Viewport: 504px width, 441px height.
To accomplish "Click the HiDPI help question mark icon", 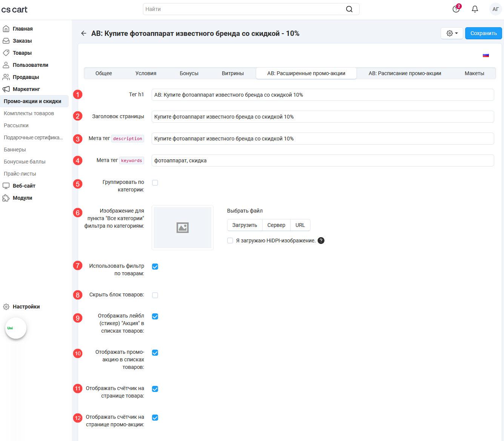I will pos(321,241).
